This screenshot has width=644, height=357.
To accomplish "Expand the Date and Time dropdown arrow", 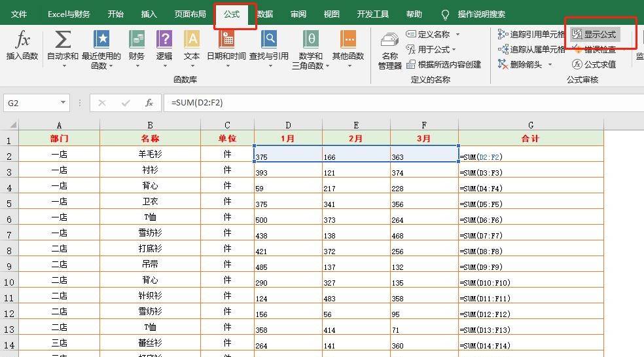I will [x=227, y=66].
